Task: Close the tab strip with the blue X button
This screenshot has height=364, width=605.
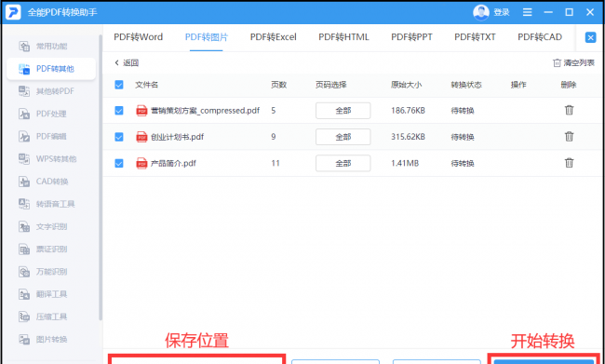Action: tap(590, 37)
